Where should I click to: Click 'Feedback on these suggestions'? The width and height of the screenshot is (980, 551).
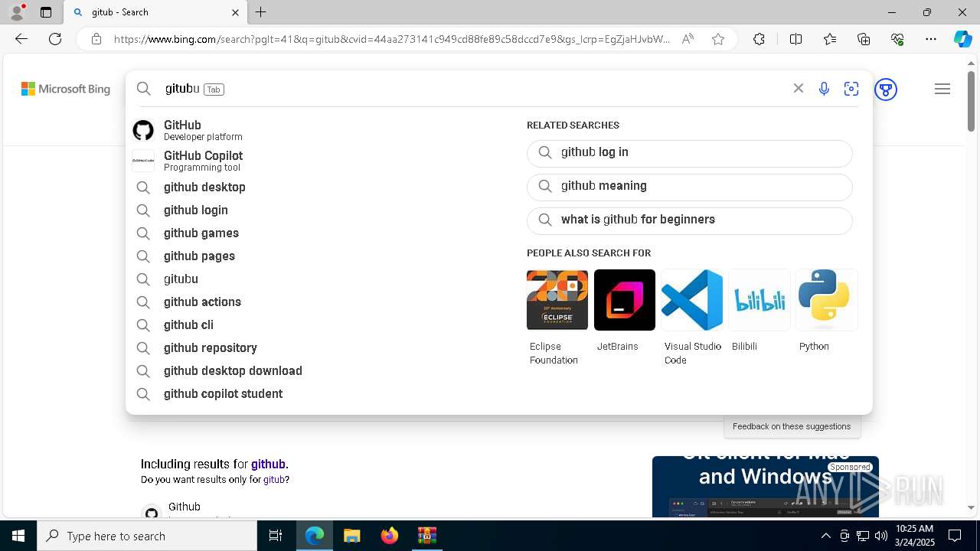[792, 426]
